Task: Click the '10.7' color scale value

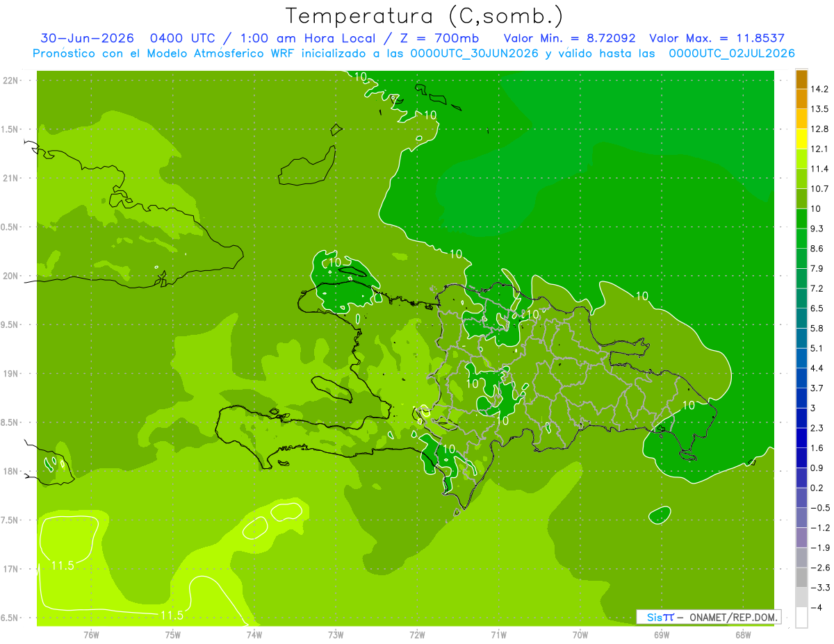Action: tap(820, 189)
